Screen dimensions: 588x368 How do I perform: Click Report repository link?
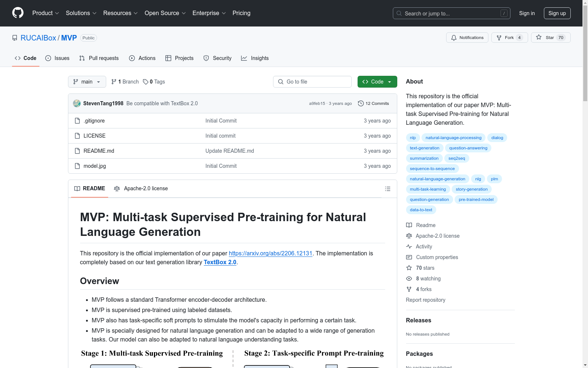426,300
